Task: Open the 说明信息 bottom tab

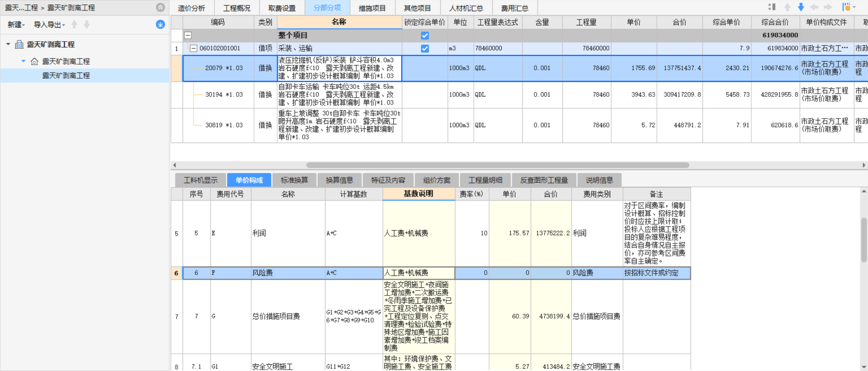Action: click(599, 180)
